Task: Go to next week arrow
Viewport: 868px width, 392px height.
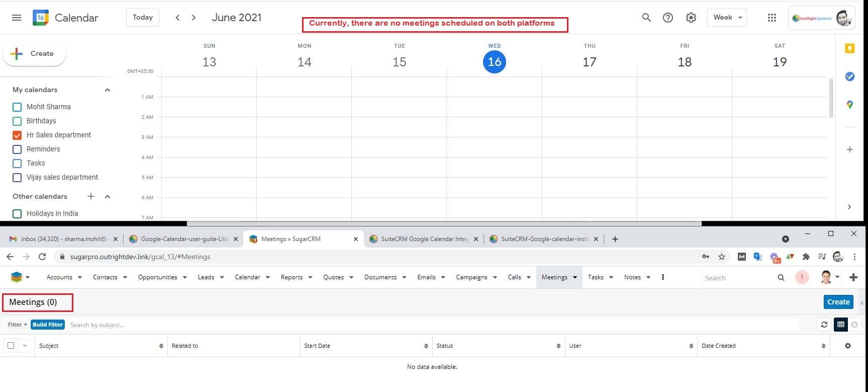Action: click(194, 18)
